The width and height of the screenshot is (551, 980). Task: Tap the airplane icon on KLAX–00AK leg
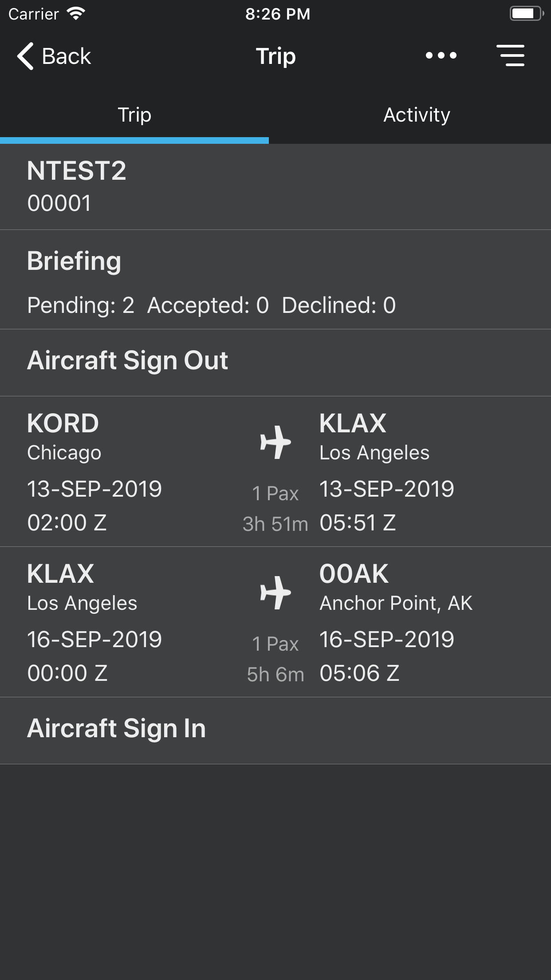(x=275, y=593)
